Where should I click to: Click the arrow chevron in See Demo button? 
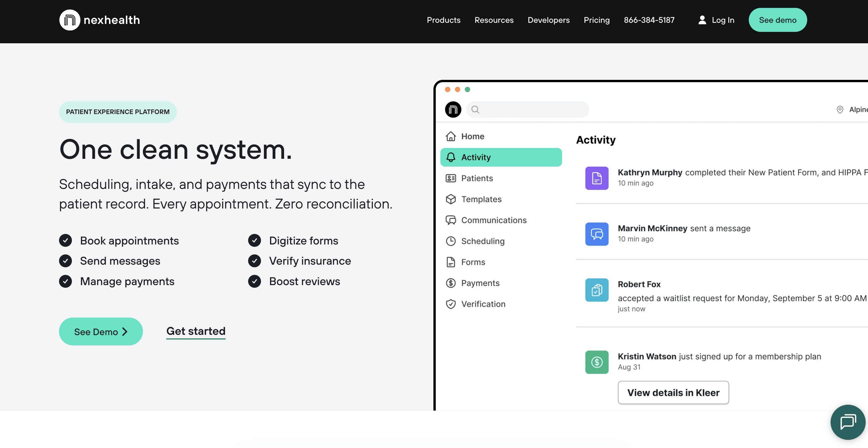(x=125, y=332)
